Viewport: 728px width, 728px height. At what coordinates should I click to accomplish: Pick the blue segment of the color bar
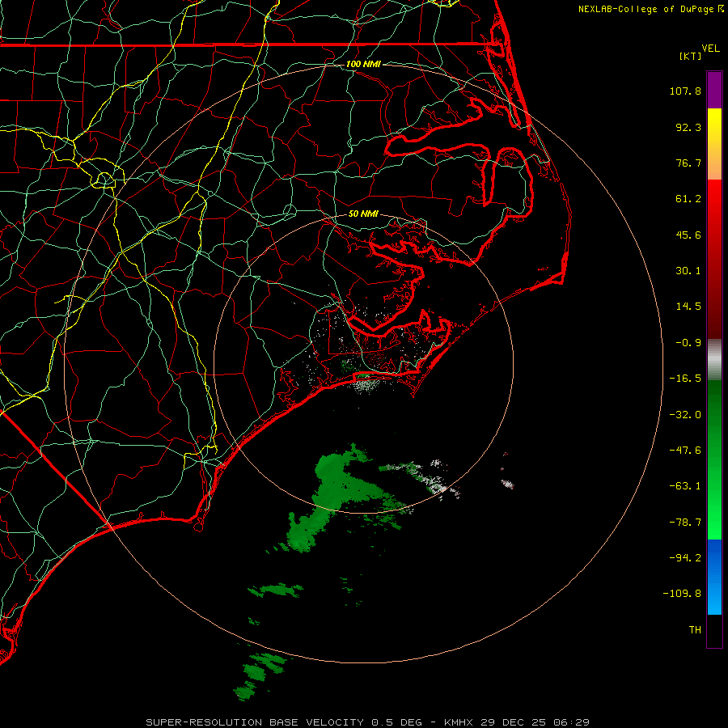[x=714, y=577]
